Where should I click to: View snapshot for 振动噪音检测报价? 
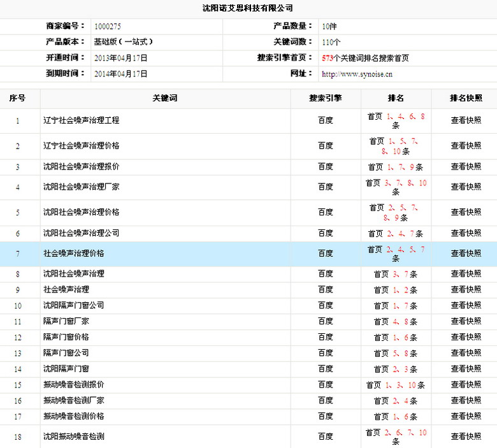pos(466,384)
